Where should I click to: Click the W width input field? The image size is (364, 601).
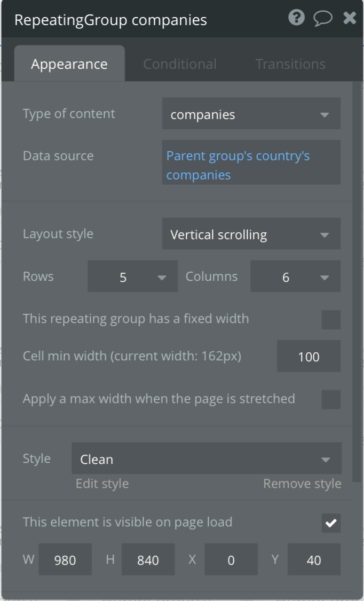point(65,560)
